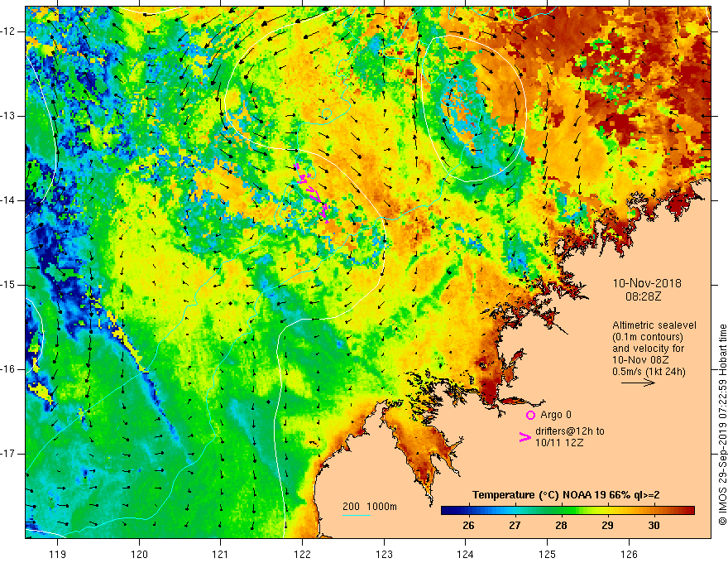Viewport: 728px width, 563px height.
Task: Click the color bar tick label 27
Action: (x=515, y=526)
